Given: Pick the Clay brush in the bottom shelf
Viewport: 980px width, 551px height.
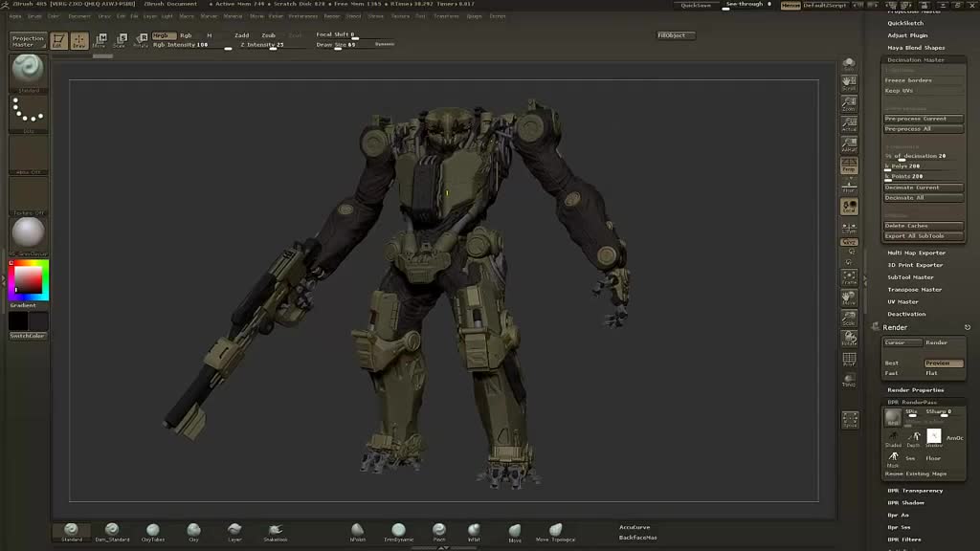Looking at the screenshot, I should (193, 532).
